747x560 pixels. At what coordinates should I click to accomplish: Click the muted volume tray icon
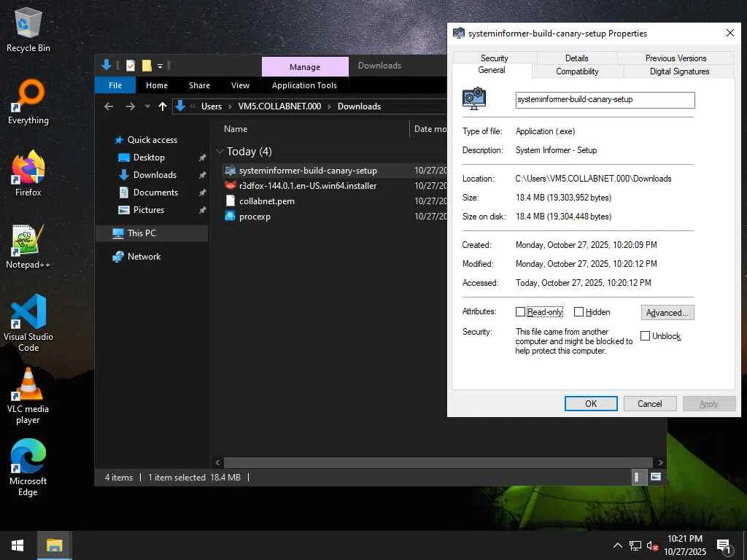coord(652,545)
